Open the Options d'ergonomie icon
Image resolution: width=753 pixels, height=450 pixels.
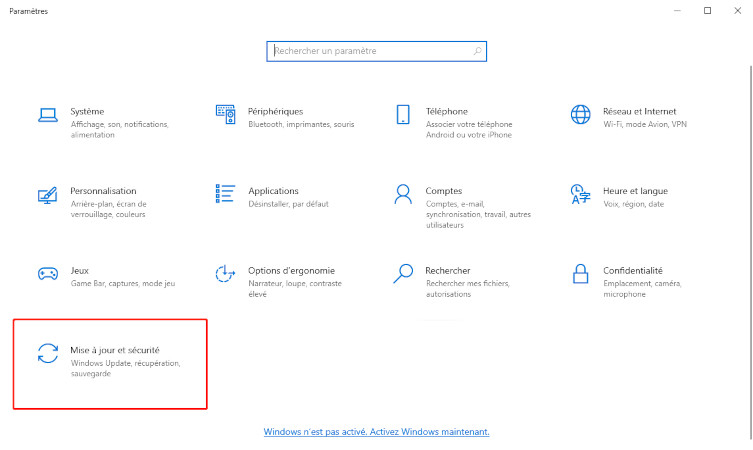pyautogui.click(x=225, y=273)
